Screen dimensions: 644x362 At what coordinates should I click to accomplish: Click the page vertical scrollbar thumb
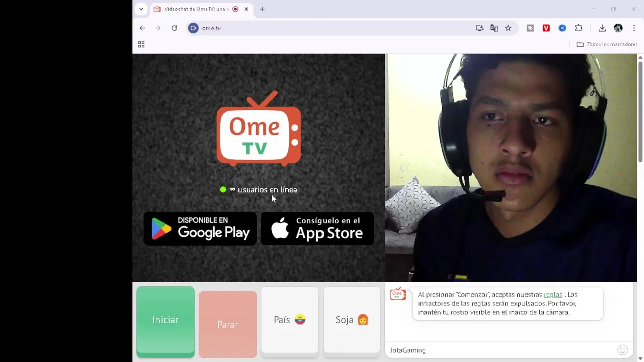640,112
